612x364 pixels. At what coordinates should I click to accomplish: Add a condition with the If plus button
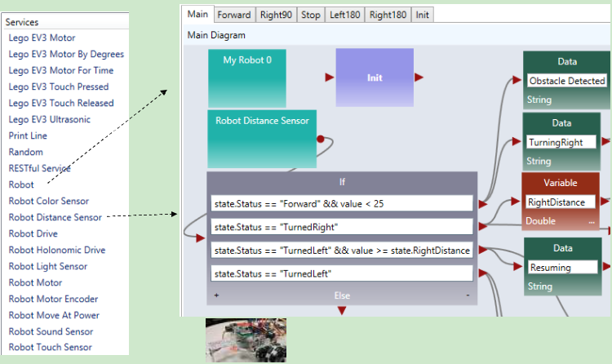tap(216, 295)
